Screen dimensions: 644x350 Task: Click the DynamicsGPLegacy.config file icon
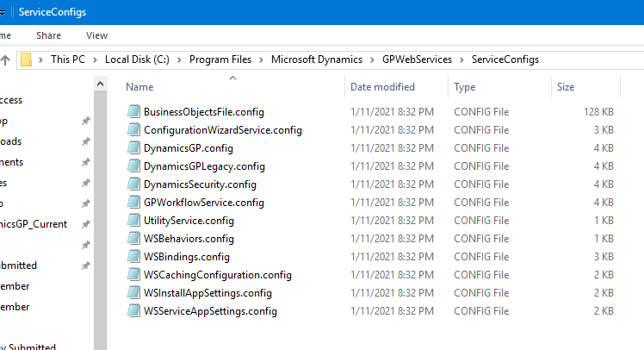133,166
